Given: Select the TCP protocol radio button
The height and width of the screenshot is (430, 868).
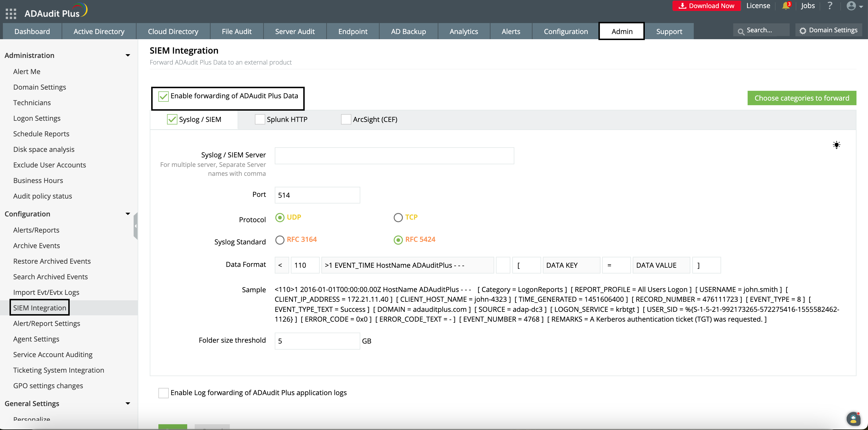Looking at the screenshot, I should click(398, 218).
